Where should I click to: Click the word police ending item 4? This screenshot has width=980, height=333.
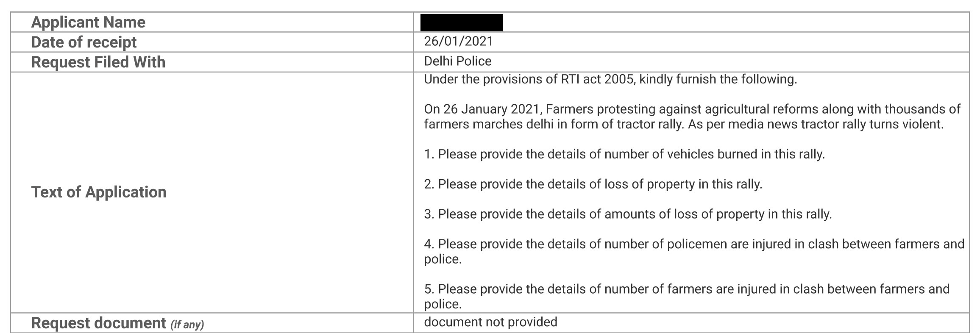(443, 259)
